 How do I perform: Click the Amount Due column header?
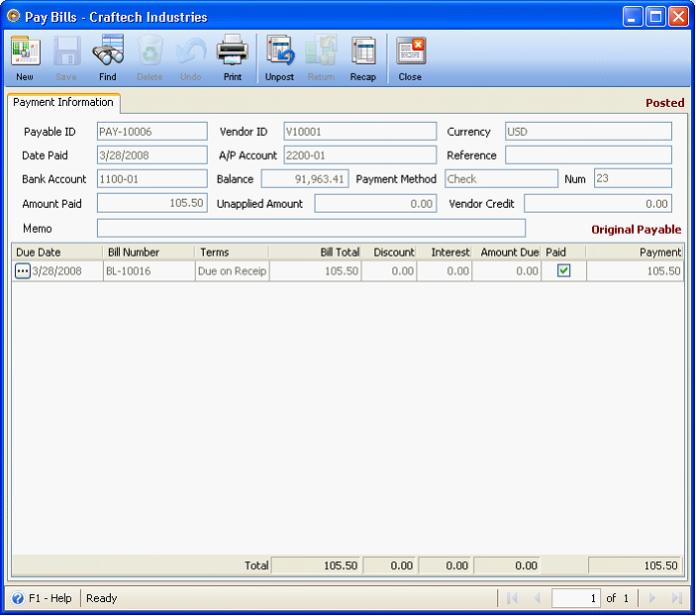(507, 253)
